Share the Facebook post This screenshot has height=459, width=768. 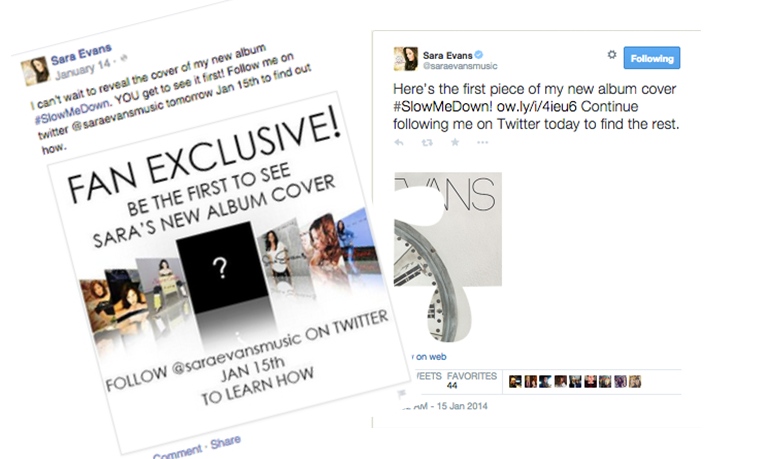click(x=225, y=442)
